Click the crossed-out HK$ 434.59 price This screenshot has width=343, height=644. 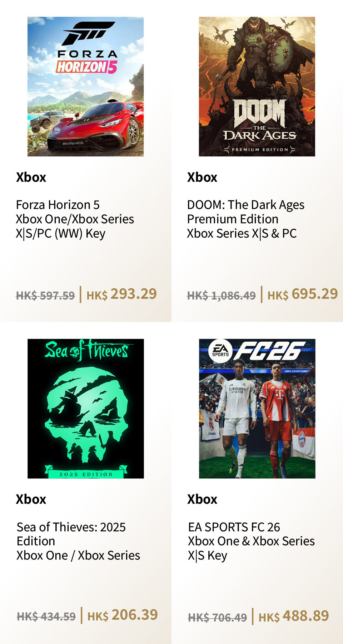(46, 616)
